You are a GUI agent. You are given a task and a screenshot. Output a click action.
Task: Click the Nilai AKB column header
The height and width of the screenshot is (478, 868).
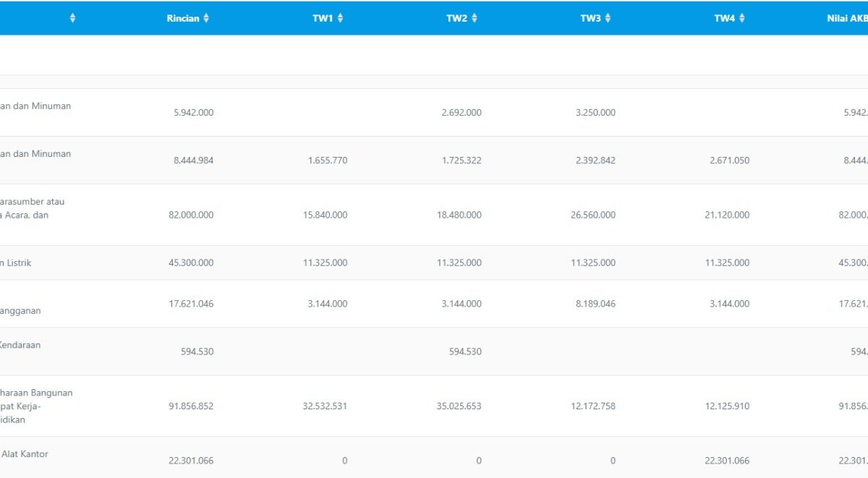point(846,18)
